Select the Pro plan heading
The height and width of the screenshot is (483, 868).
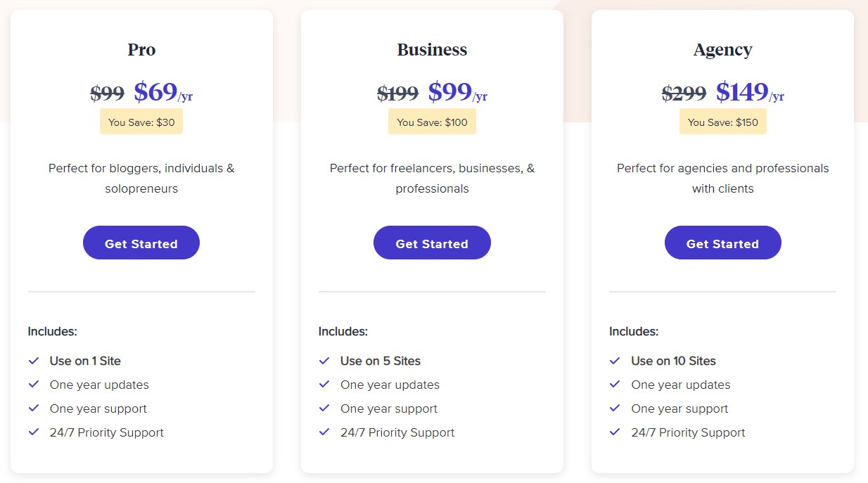point(141,50)
